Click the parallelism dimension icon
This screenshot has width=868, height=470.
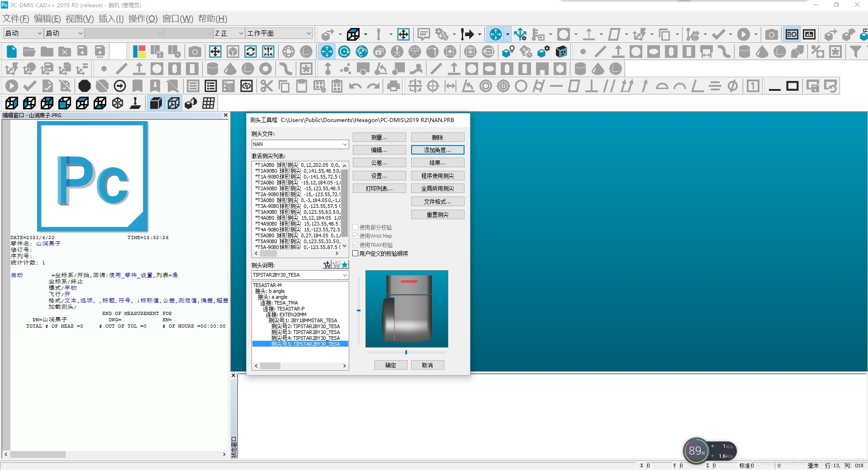point(609,86)
